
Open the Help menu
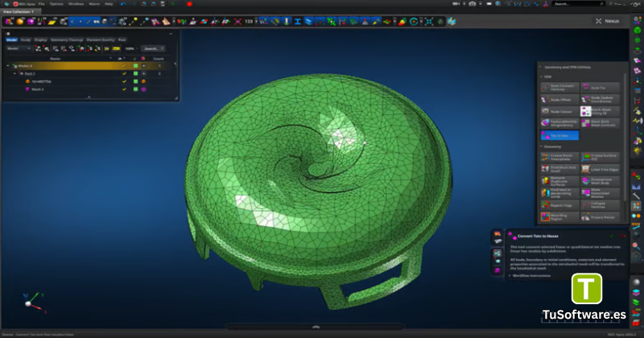point(109,4)
